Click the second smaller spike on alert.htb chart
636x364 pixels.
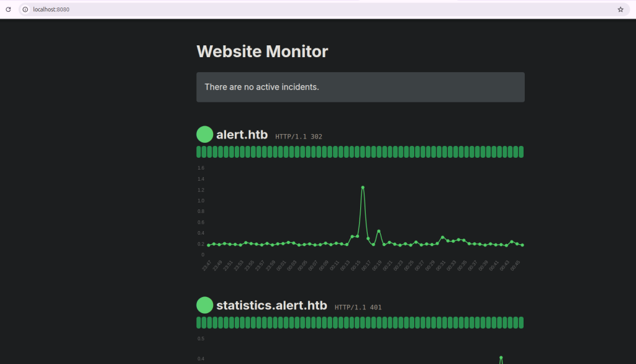click(378, 231)
